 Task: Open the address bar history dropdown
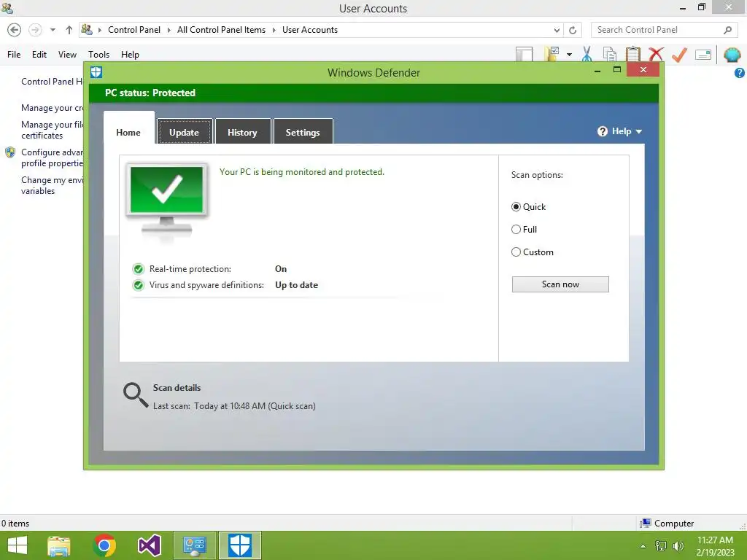(x=557, y=30)
